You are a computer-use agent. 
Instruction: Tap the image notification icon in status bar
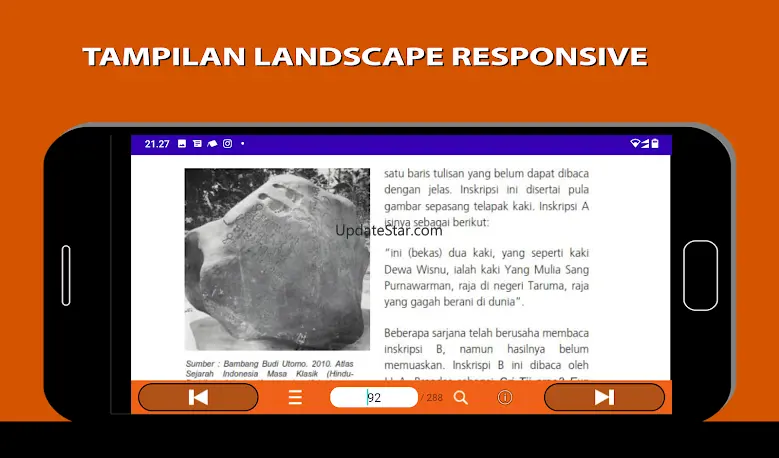tap(182, 144)
